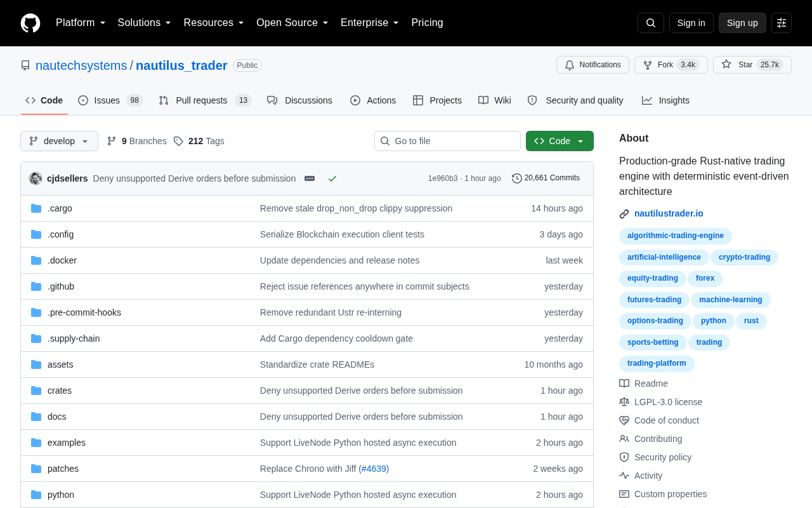812x508 pixels.
Task: Open 'Standardize crate READMEs' commit message
Action: tap(317, 364)
